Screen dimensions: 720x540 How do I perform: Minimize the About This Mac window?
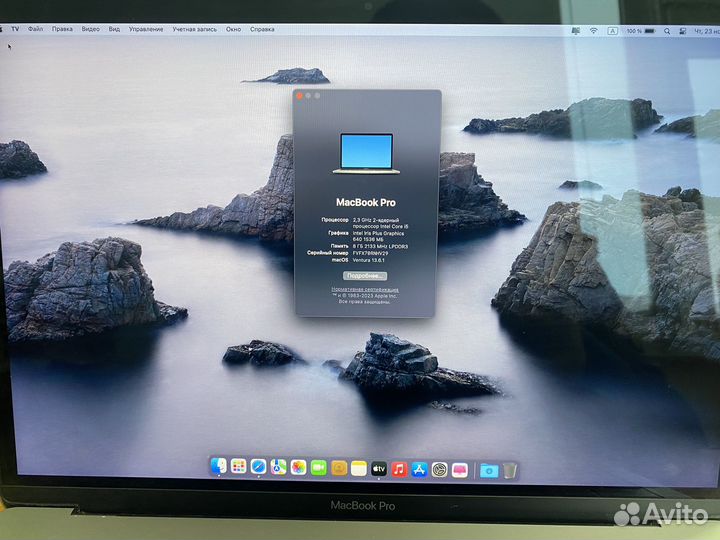point(308,96)
